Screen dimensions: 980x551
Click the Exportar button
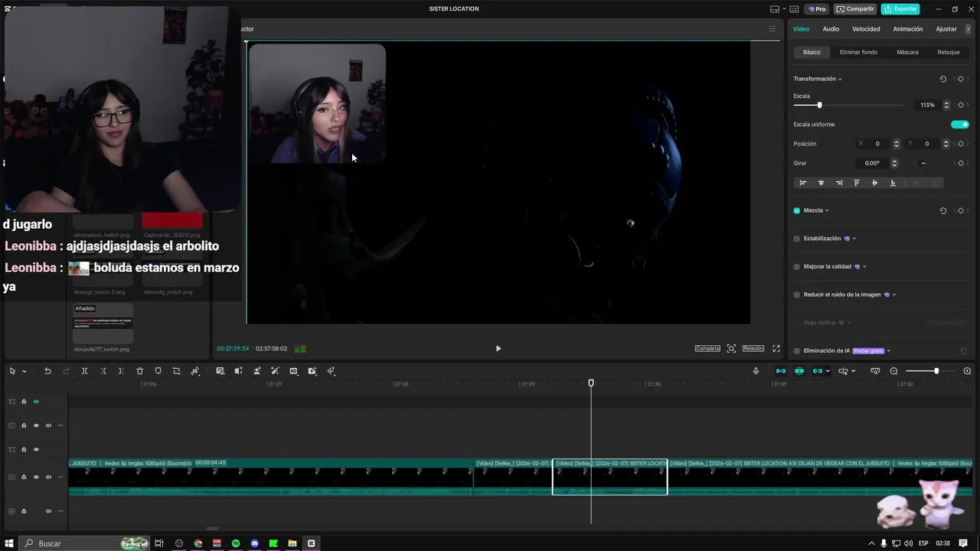tap(900, 9)
